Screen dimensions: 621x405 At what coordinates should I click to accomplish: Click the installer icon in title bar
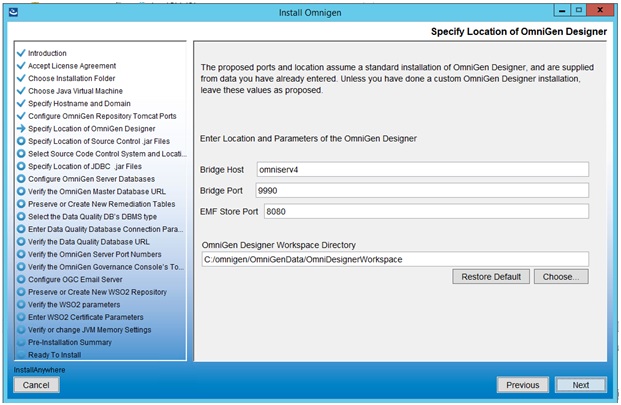click(x=13, y=12)
